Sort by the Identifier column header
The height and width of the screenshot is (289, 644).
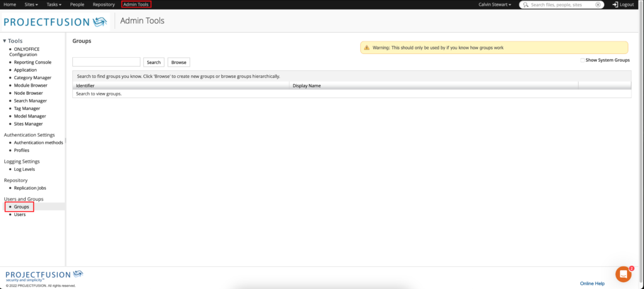tap(86, 85)
